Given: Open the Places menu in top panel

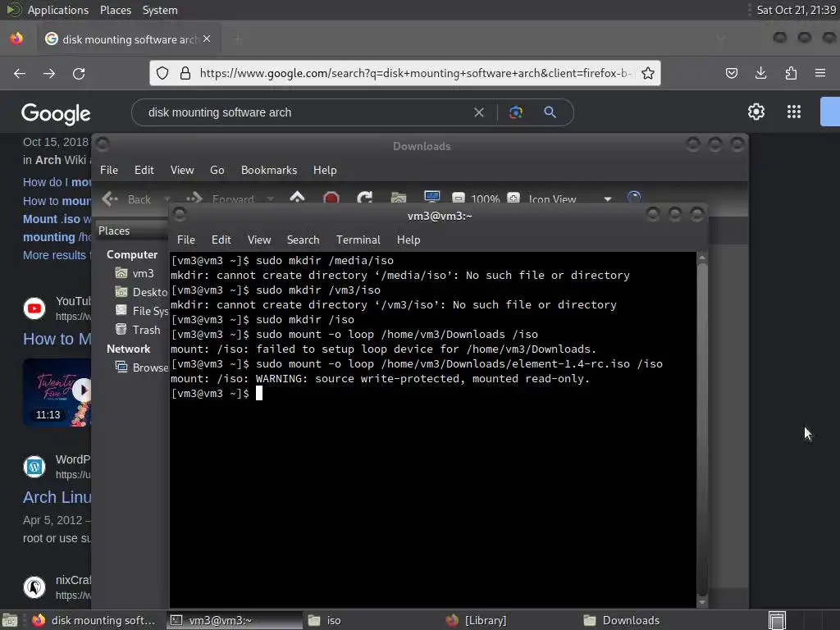Looking at the screenshot, I should click(x=115, y=10).
